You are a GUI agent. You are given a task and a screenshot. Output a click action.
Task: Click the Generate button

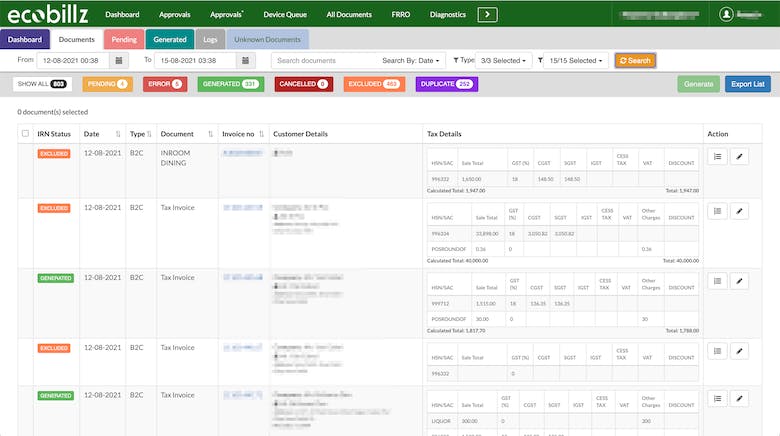tap(698, 84)
